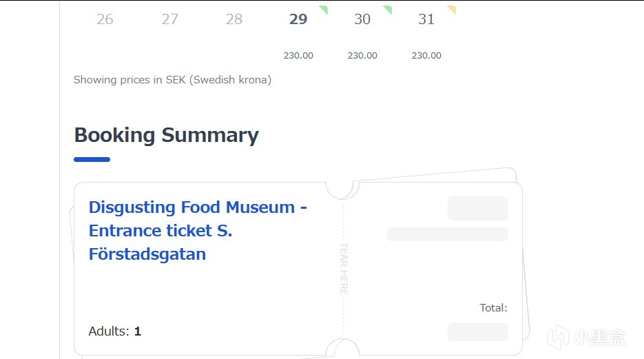Click the Adults: 1 count on the ticket

(x=115, y=331)
